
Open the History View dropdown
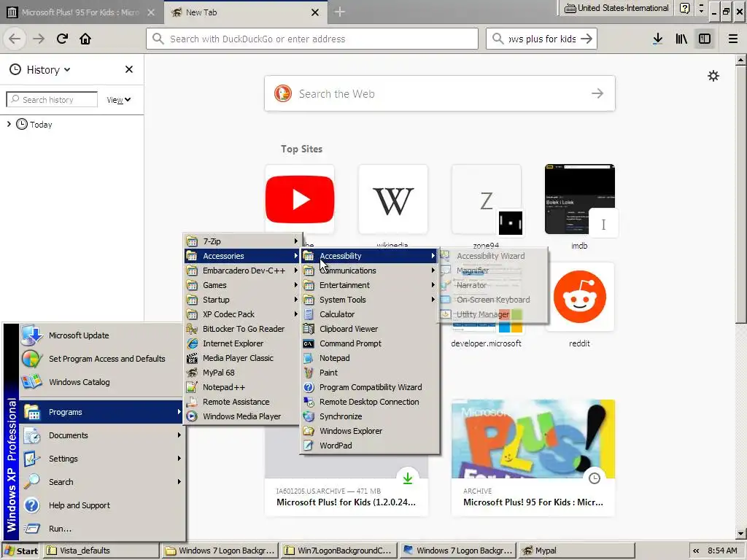coord(119,99)
